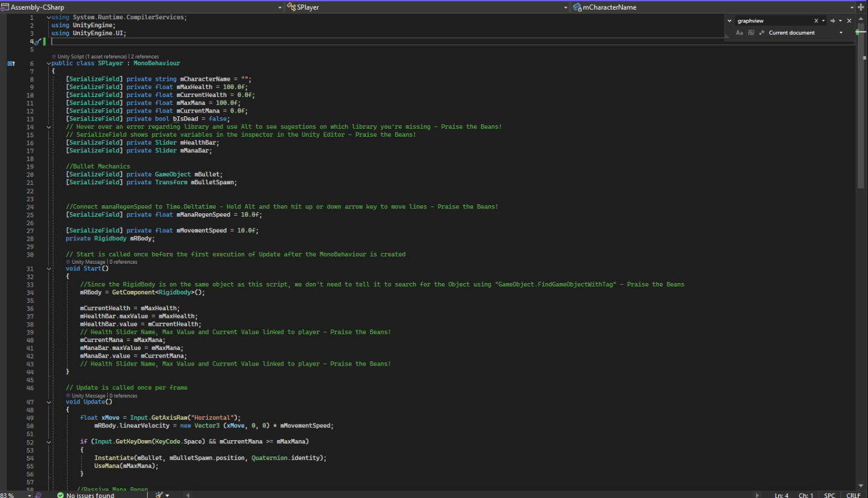Click vertical scrollbar up arrow

[860, 19]
